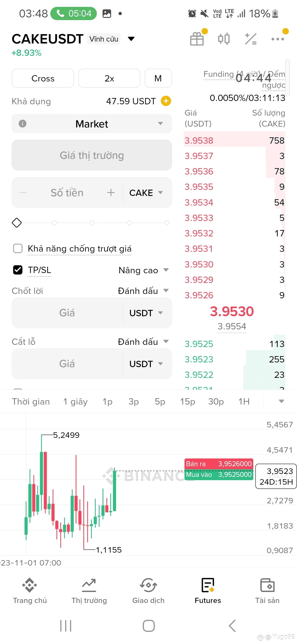Select the 15p chart timeframe
Screen dimensions: 297x644
(188, 402)
